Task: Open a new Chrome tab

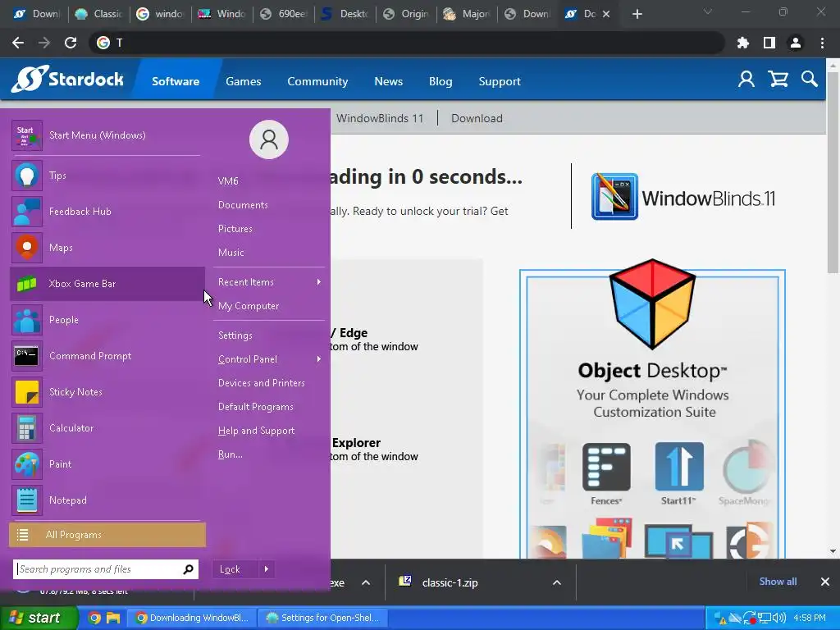Action: coord(637,14)
